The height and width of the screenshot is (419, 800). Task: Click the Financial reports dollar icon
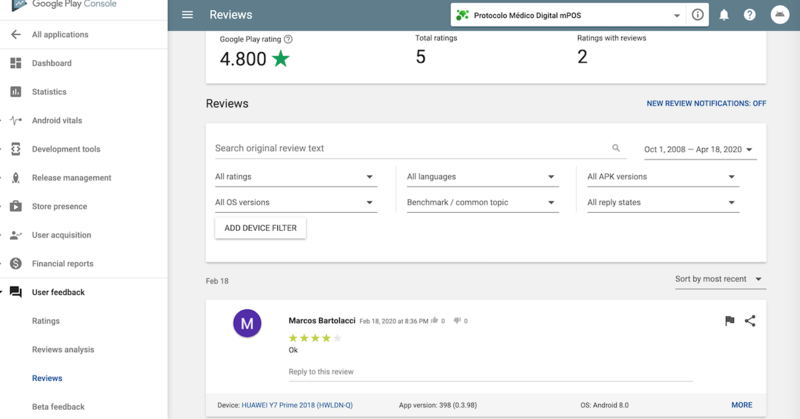coord(16,263)
